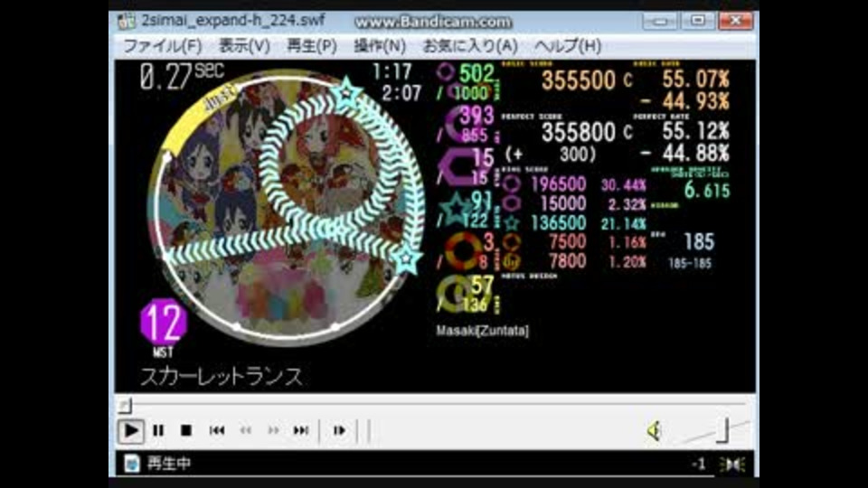Click the Stop button
868x488 pixels.
coord(186,430)
